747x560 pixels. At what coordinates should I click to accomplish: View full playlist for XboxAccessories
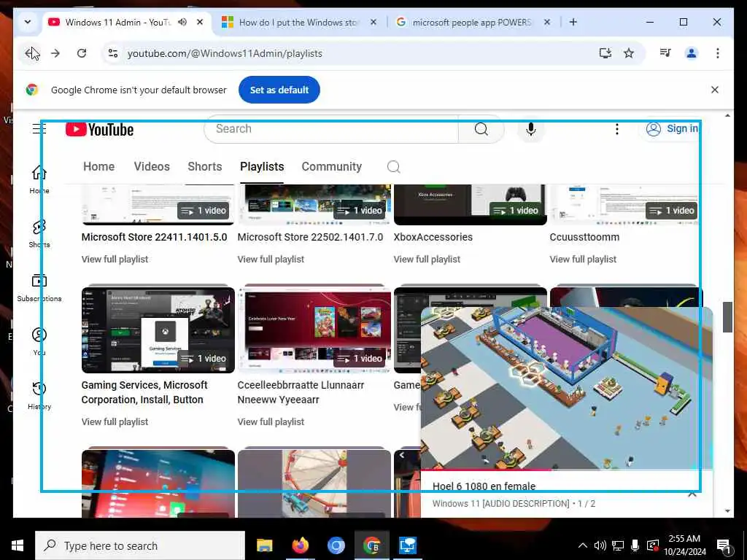pyautogui.click(x=427, y=259)
